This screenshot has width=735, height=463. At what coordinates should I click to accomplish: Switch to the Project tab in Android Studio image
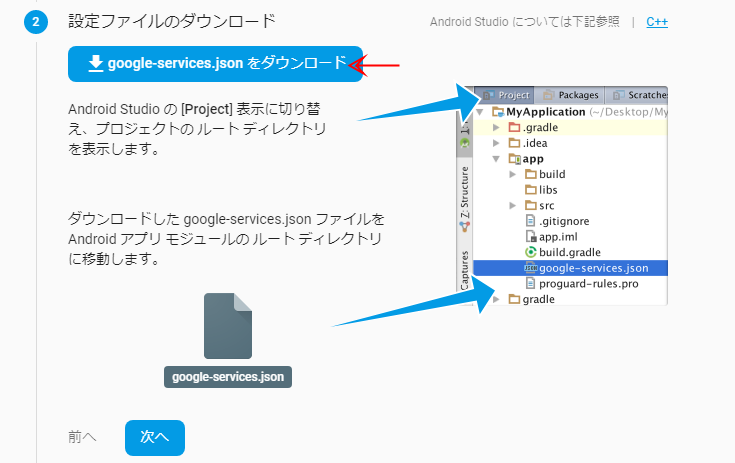505,95
